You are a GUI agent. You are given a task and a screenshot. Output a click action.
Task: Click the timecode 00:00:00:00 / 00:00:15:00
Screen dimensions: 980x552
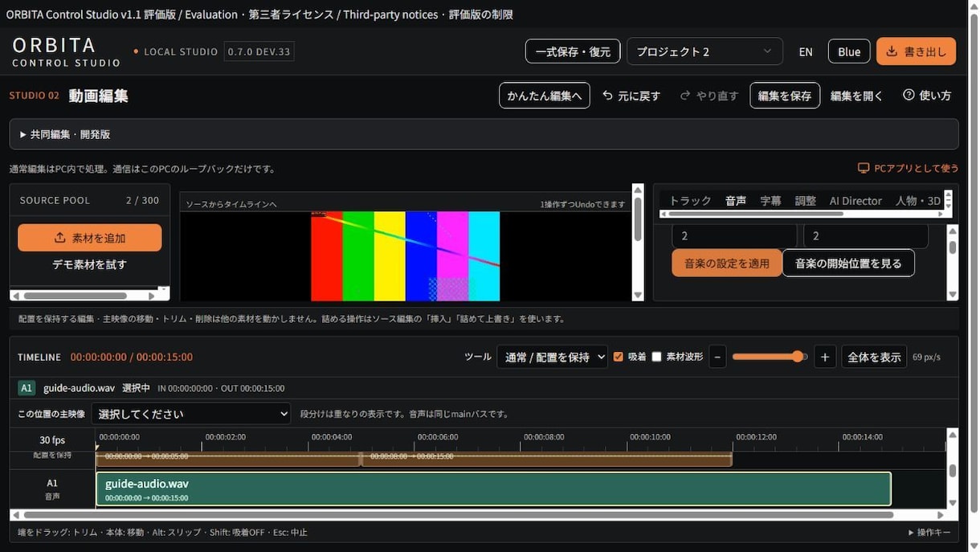coord(132,357)
